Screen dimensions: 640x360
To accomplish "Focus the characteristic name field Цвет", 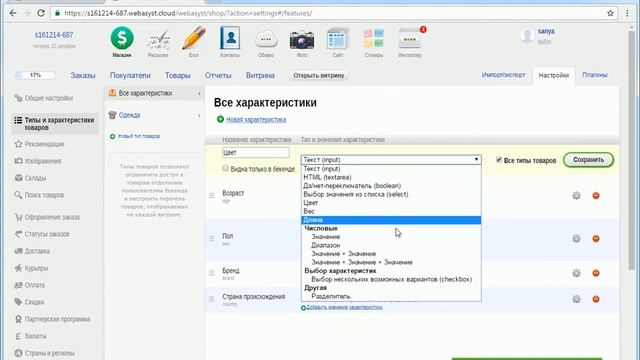I will tap(256, 152).
